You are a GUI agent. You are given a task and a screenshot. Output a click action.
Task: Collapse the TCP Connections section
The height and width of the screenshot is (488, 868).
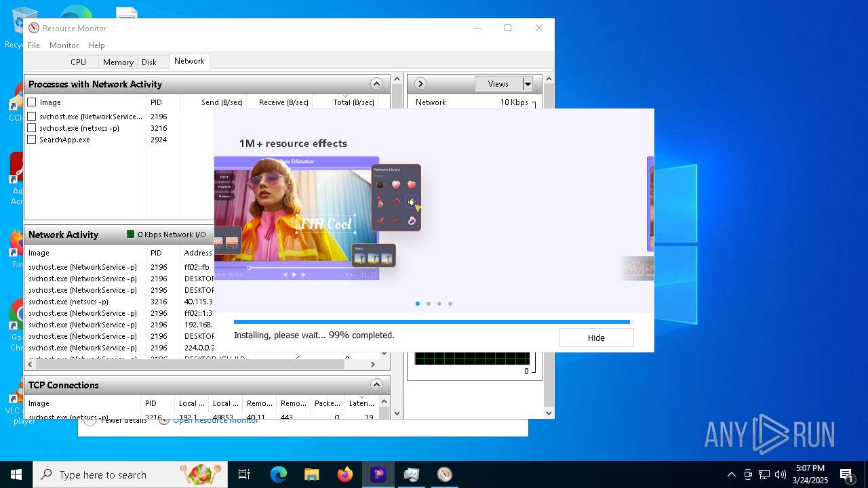point(376,385)
